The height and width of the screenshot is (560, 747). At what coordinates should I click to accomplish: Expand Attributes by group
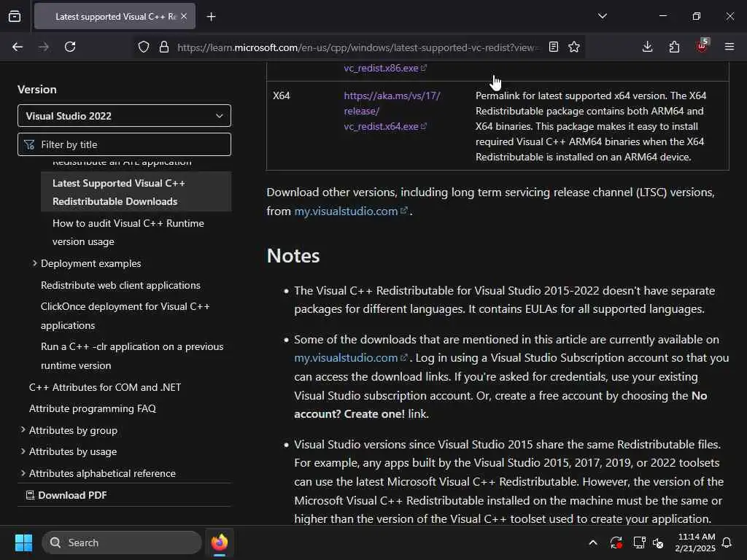tap(73, 430)
